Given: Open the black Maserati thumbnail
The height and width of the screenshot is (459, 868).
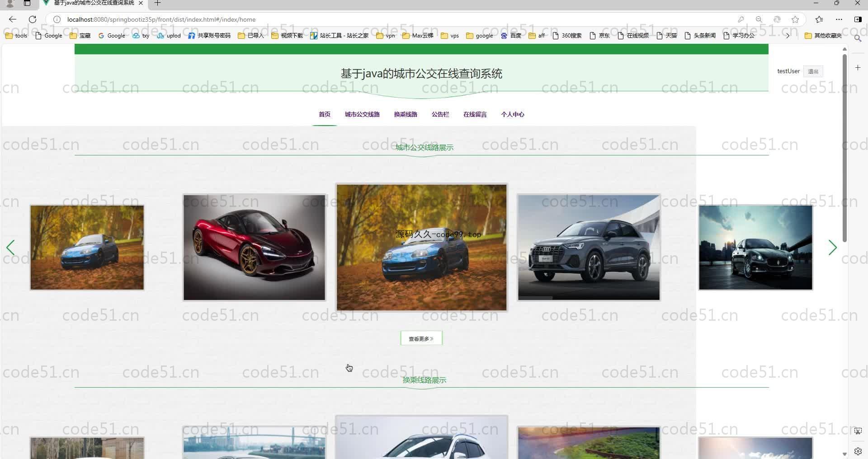Looking at the screenshot, I should [x=755, y=248].
